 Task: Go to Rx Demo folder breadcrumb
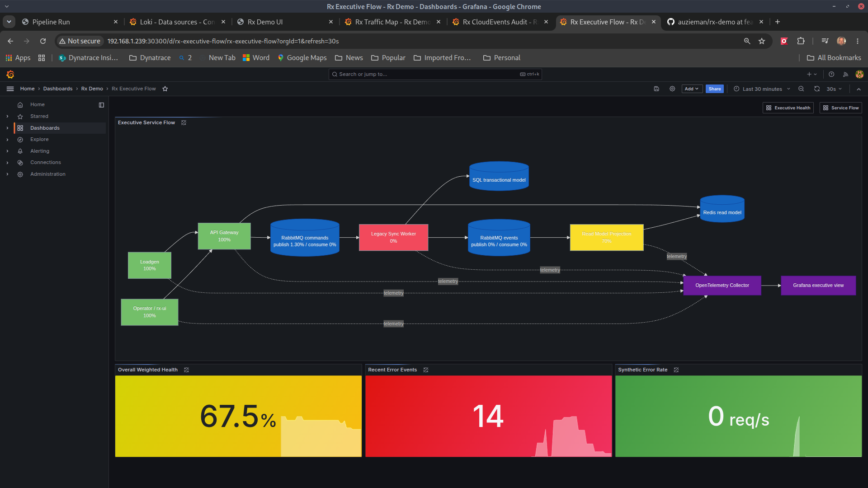[92, 89]
